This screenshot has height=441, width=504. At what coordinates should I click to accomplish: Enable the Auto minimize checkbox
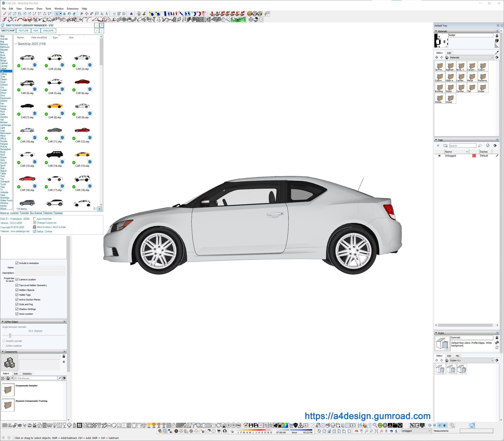(x=34, y=219)
